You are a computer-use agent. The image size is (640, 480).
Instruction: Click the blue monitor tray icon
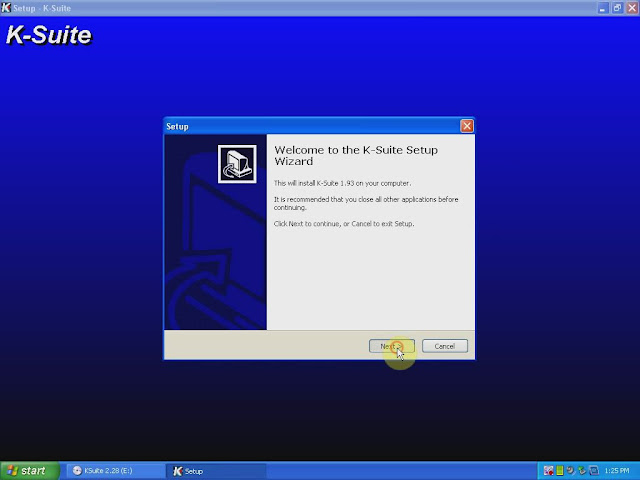point(594,471)
